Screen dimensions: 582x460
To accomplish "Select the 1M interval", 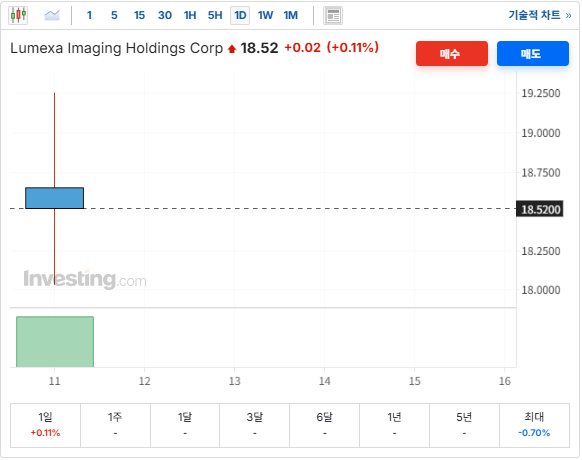I will click(x=291, y=16).
